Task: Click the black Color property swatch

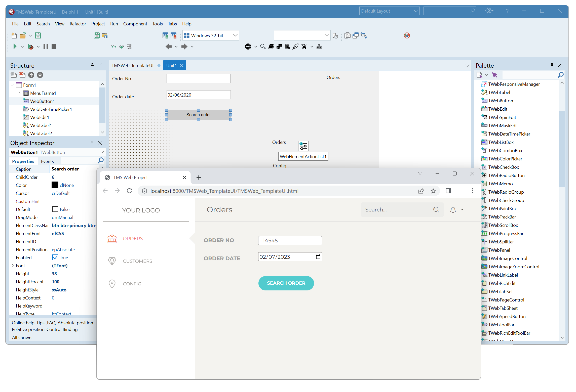Action: coord(55,185)
